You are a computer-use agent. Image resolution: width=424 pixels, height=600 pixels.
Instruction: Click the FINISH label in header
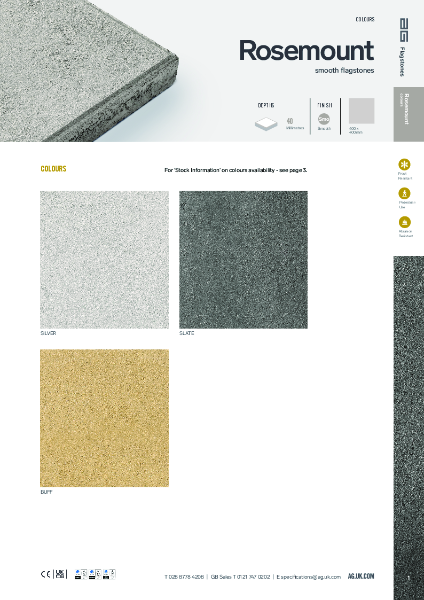(325, 105)
